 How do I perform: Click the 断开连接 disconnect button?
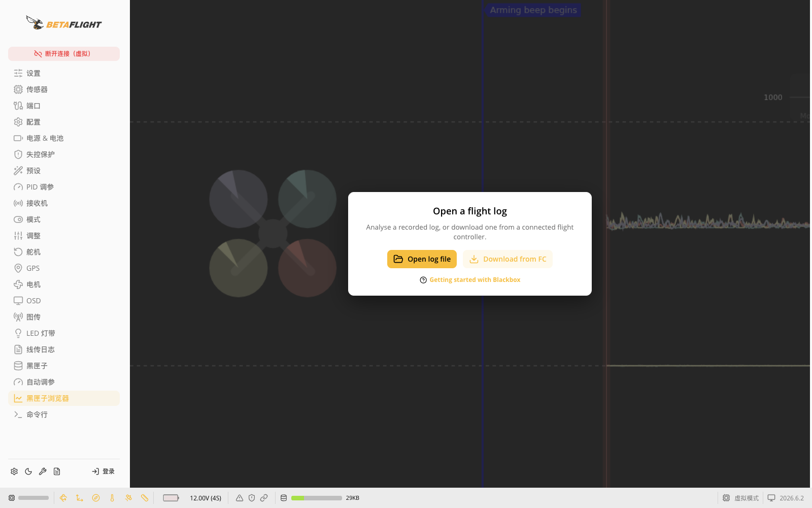tap(64, 54)
